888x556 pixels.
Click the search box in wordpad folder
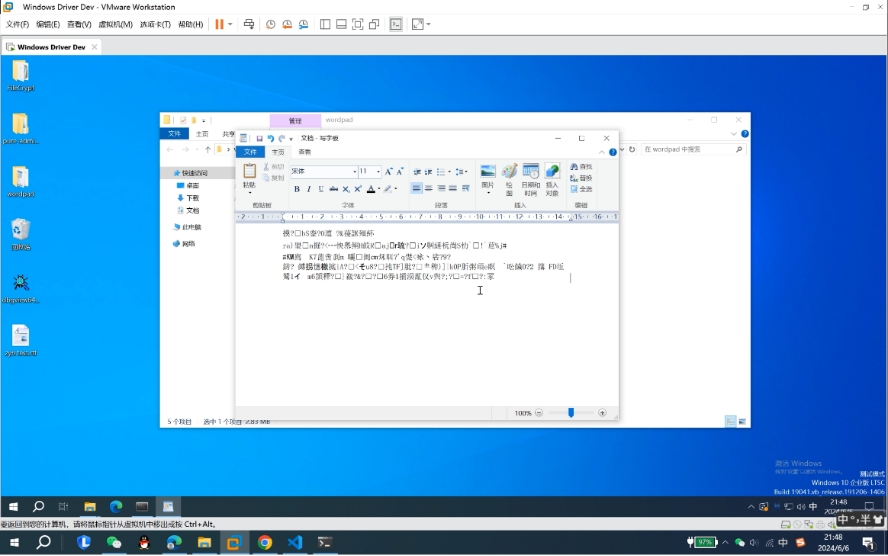(690, 149)
